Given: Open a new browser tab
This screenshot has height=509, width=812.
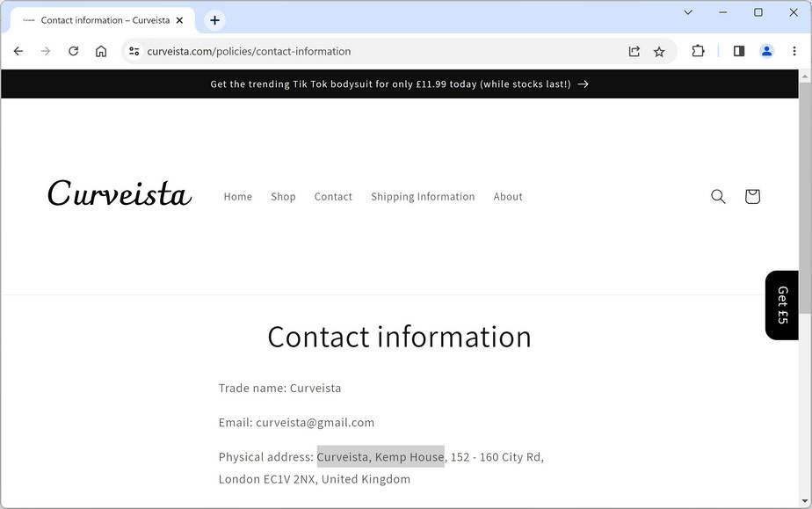Looking at the screenshot, I should 214,20.
